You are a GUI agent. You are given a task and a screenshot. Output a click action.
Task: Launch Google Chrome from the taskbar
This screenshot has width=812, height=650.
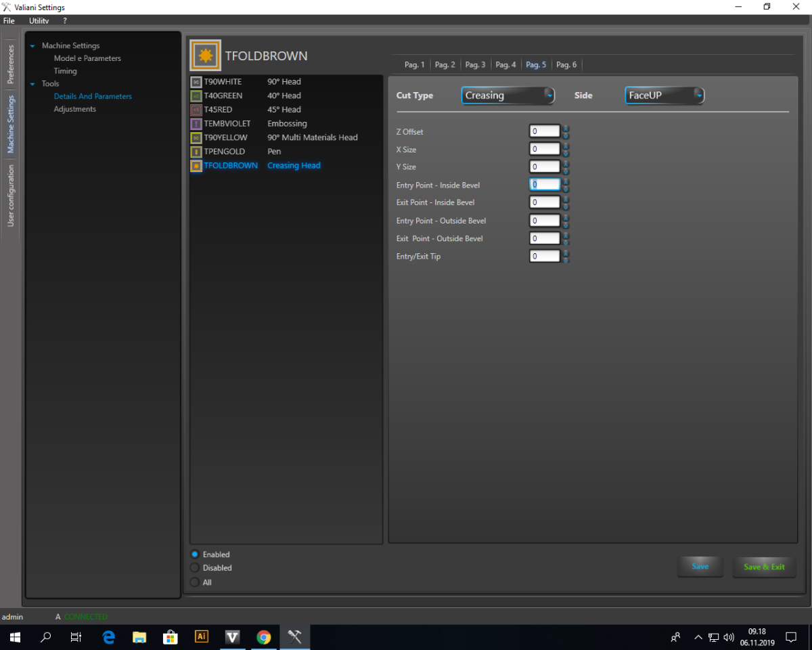[264, 637]
